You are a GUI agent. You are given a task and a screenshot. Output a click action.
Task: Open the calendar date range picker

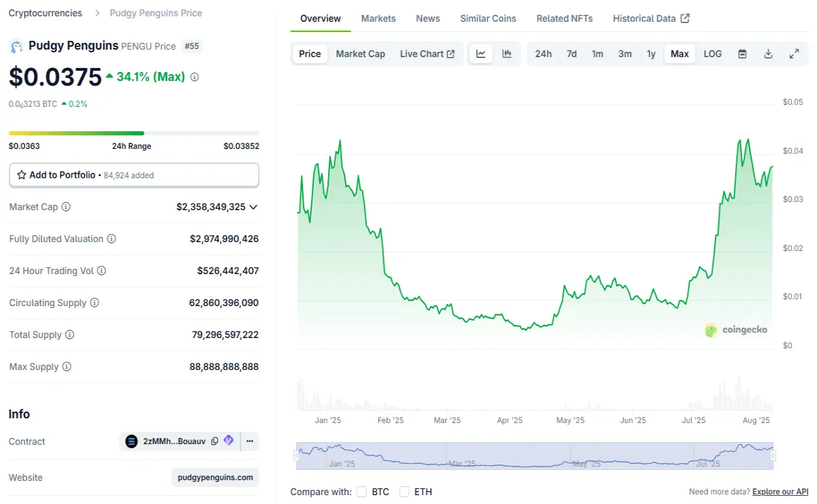click(743, 54)
